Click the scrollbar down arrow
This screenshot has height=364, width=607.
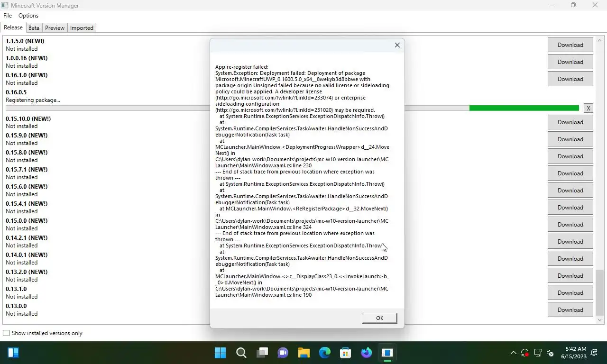click(599, 320)
